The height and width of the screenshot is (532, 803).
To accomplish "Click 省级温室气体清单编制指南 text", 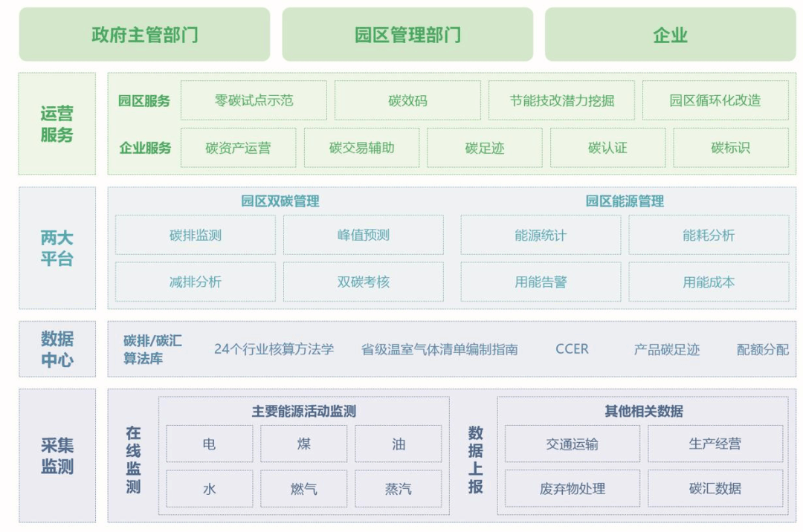I will 439,349.
